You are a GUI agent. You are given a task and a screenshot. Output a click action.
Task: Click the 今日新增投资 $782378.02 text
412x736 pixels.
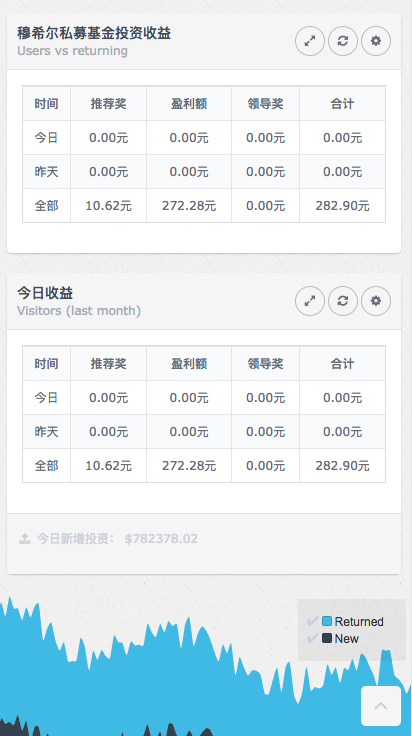(x=117, y=538)
